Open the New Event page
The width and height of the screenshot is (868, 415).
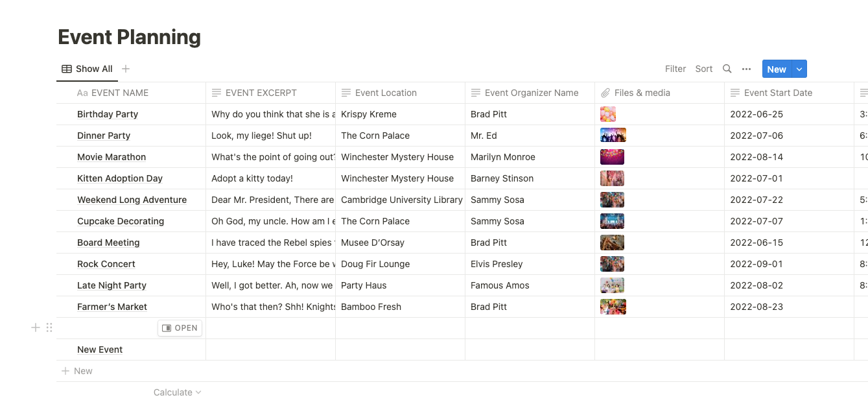pos(100,350)
